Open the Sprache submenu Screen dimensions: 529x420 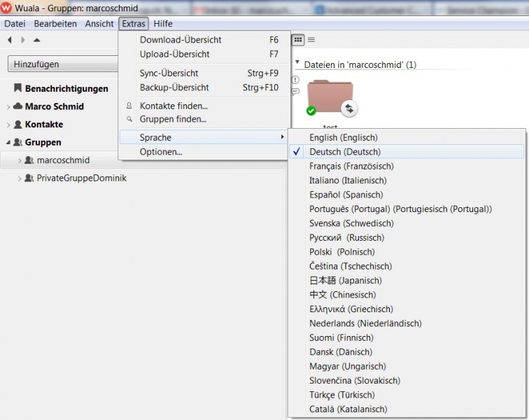pos(204,137)
